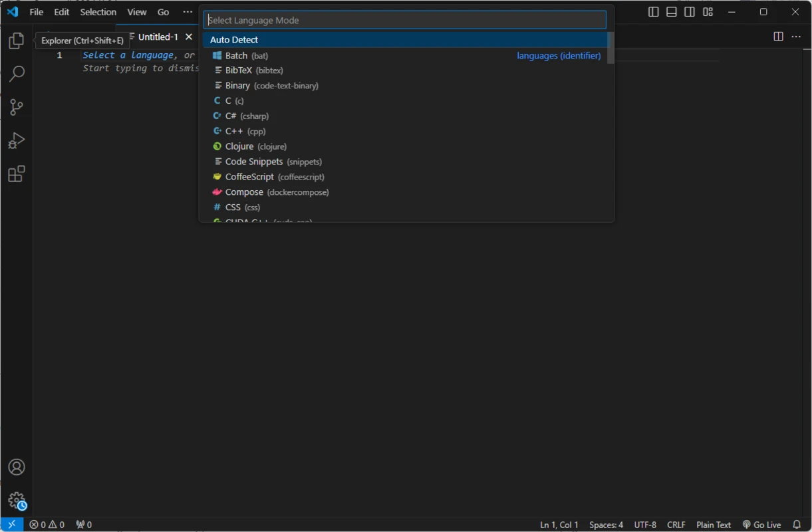Open Customize Layout icon in title bar

(x=708, y=12)
